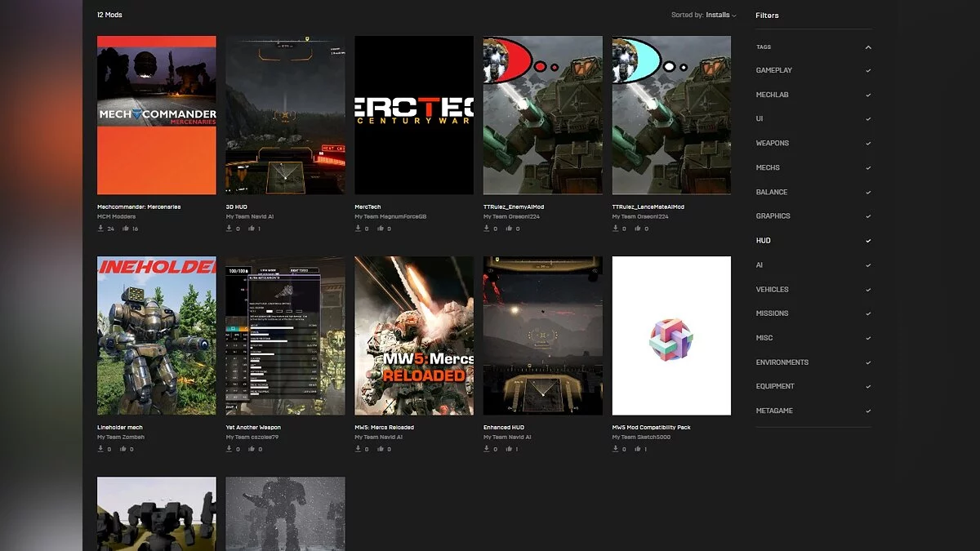Toggle the WEAPONS tag checkmark
Screen dimensions: 980x551
coord(868,143)
